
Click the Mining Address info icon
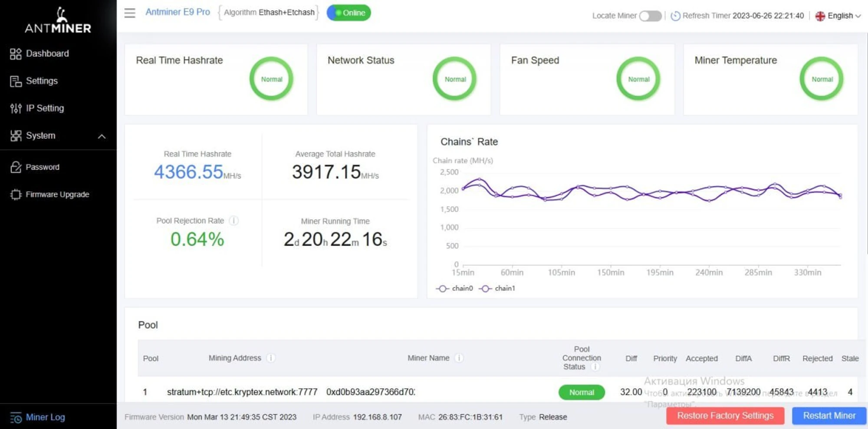(x=270, y=358)
